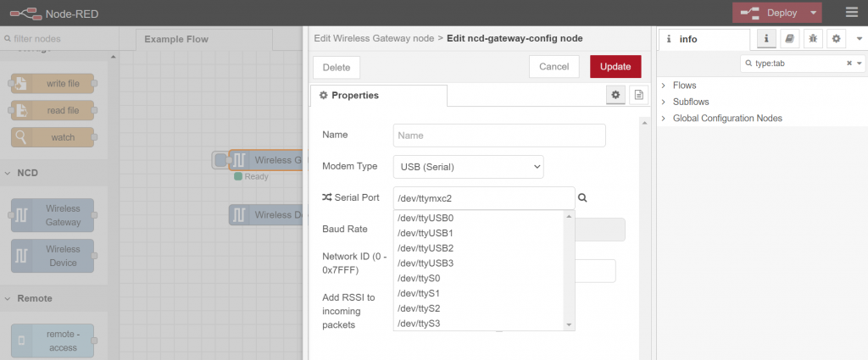Click the type:tab search field
This screenshot has height=360, width=868.
click(797, 64)
